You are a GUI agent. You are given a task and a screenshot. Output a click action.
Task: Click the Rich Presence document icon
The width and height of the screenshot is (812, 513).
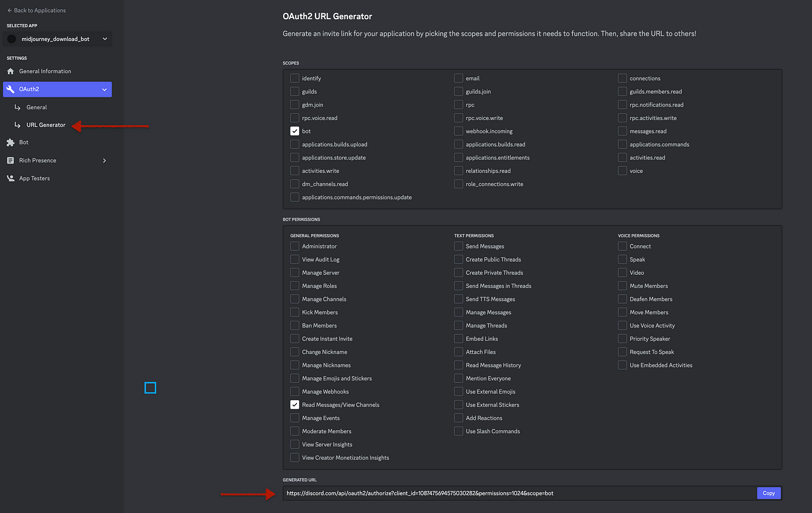(10, 160)
